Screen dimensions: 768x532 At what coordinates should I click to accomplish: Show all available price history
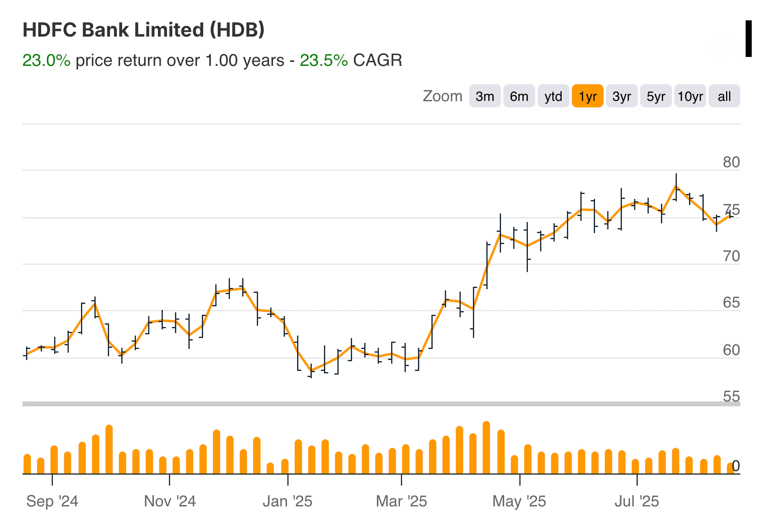point(724,96)
